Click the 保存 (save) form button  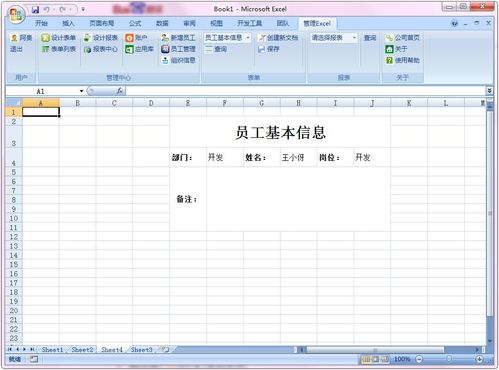[x=269, y=49]
